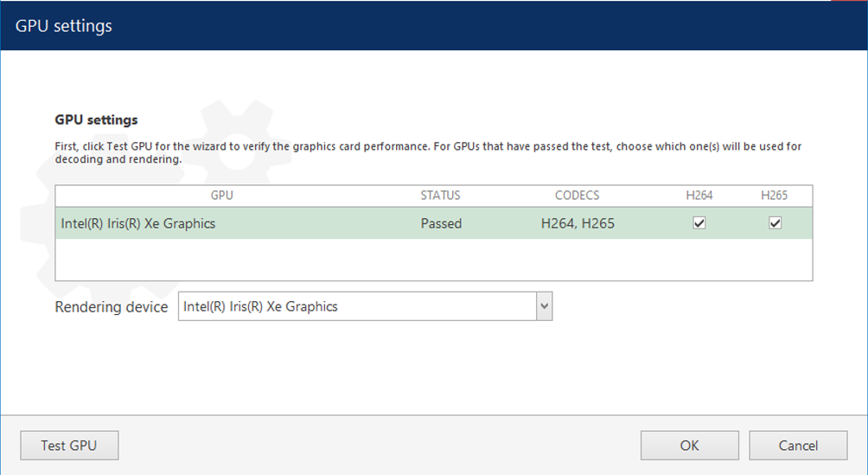This screenshot has width=868, height=475.
Task: Click the empty area below the GPU row
Action: coord(432,260)
